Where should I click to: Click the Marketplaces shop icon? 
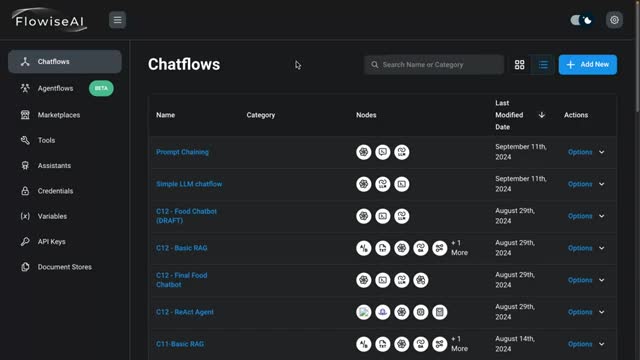tap(25, 115)
